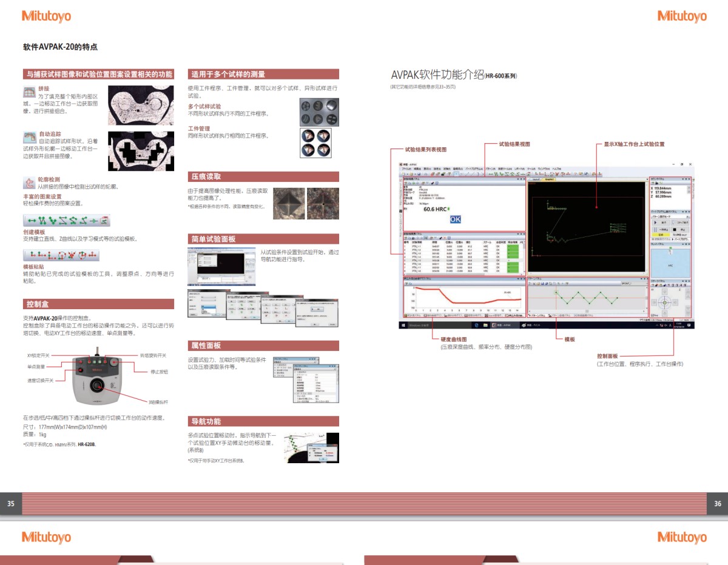
Task: Click the 自动追踪 auto-trace icon
Action: tap(29, 136)
